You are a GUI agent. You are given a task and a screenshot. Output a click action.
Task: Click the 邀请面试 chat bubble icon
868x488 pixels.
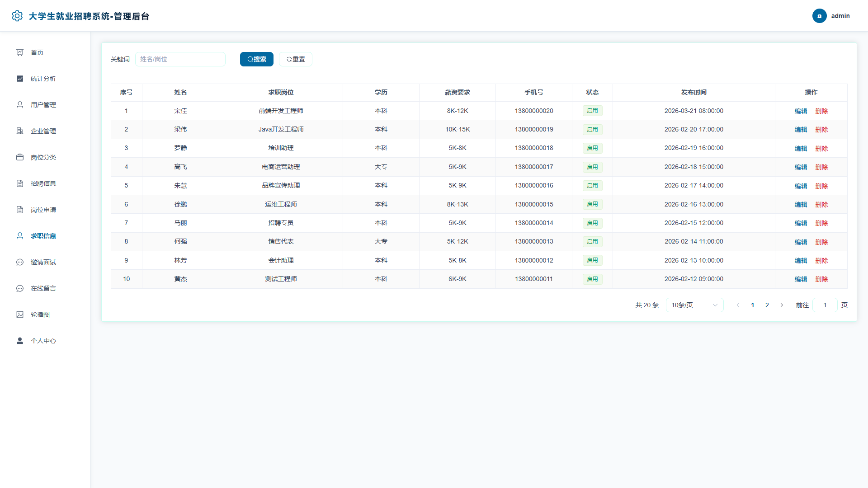tap(20, 262)
